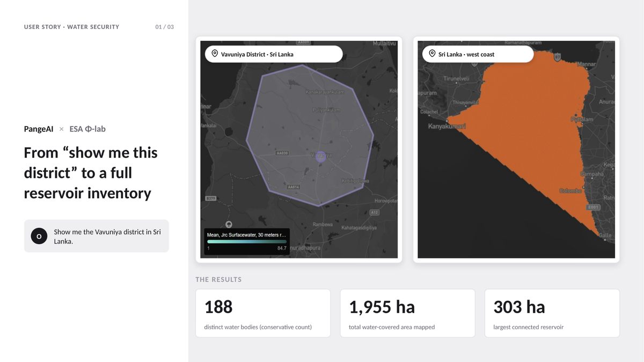Click the surface water gradient color bar

point(247,242)
